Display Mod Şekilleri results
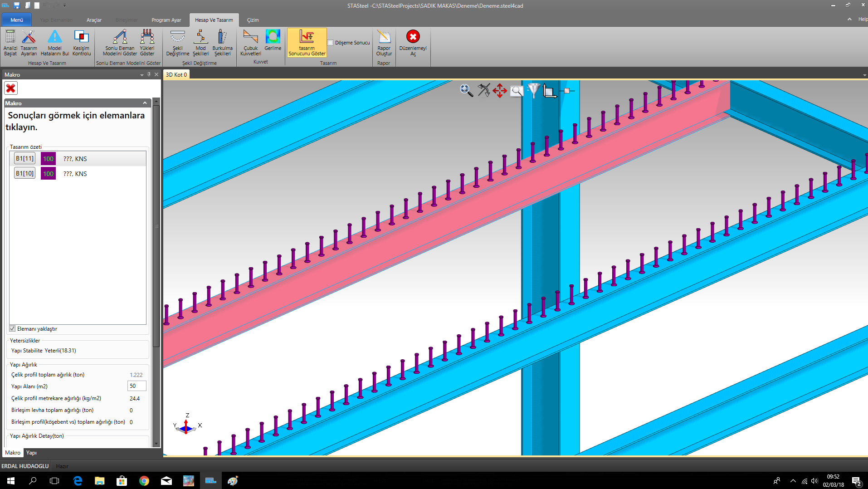 click(x=200, y=42)
